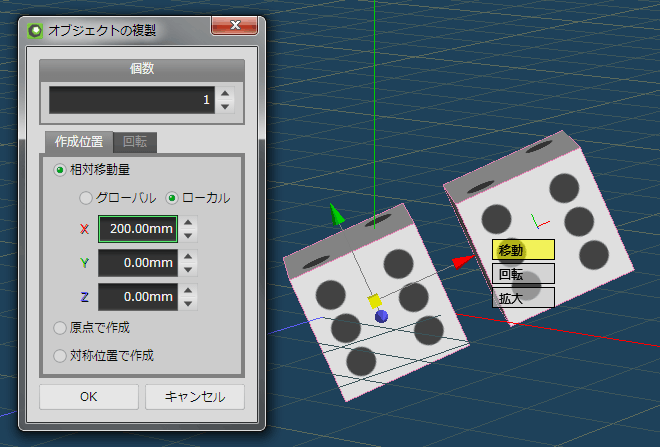Click the キャンセル button

coord(195,397)
